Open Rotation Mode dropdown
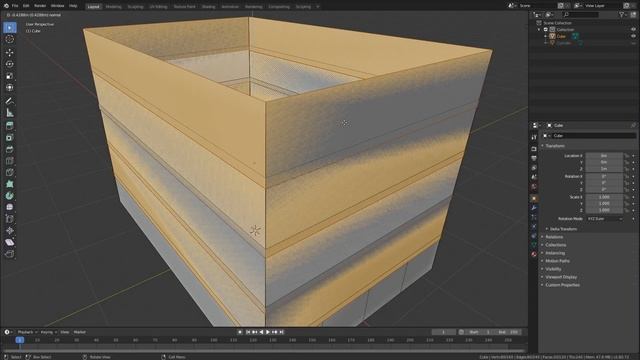Viewport: 640px width, 360px height. (605, 219)
